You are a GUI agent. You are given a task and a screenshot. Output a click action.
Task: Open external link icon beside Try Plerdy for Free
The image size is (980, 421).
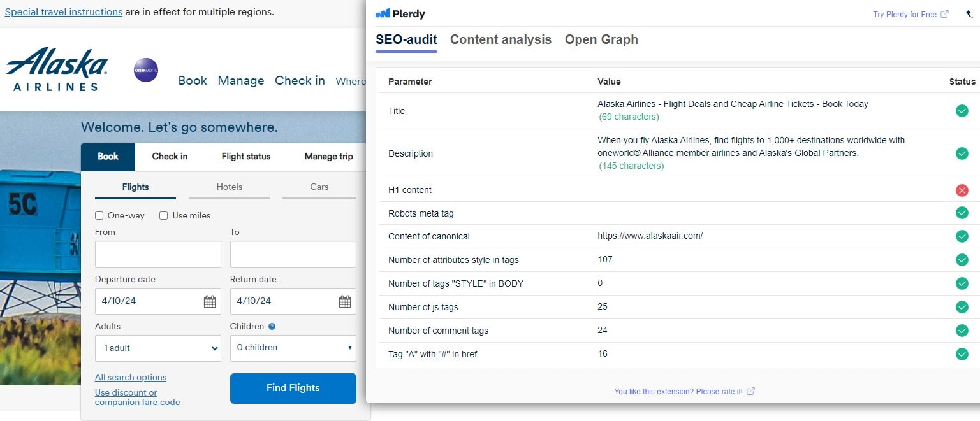click(x=945, y=14)
